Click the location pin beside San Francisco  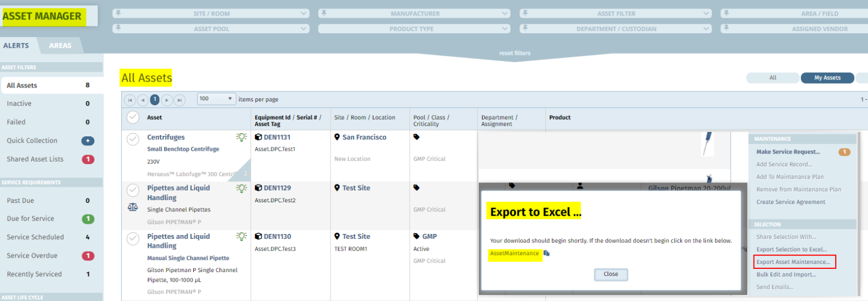(x=337, y=137)
